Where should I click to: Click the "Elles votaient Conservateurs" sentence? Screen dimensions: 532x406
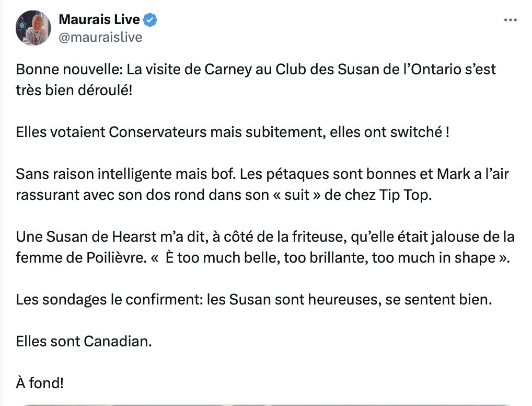click(x=233, y=132)
